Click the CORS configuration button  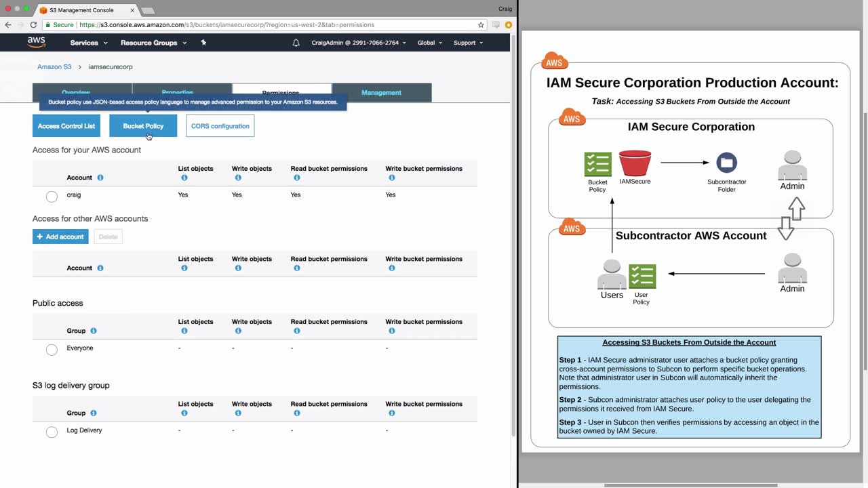pyautogui.click(x=220, y=126)
